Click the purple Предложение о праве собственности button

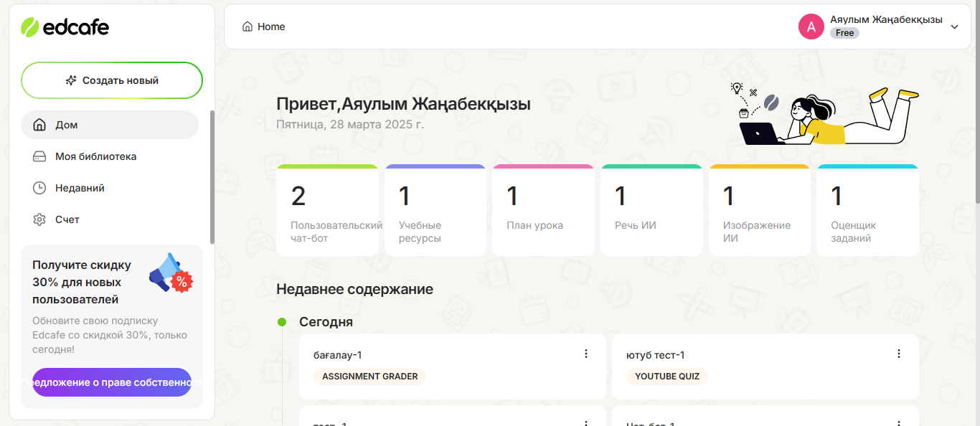tap(112, 382)
